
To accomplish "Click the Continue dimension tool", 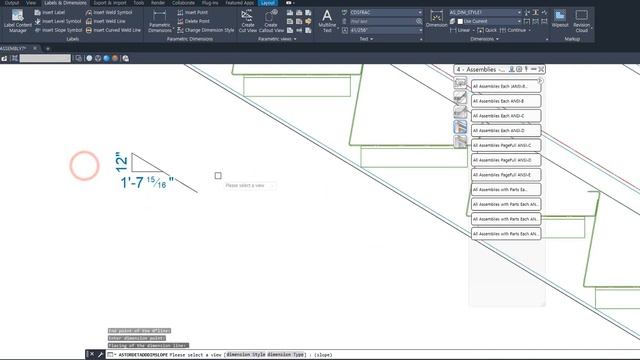I will point(513,30).
